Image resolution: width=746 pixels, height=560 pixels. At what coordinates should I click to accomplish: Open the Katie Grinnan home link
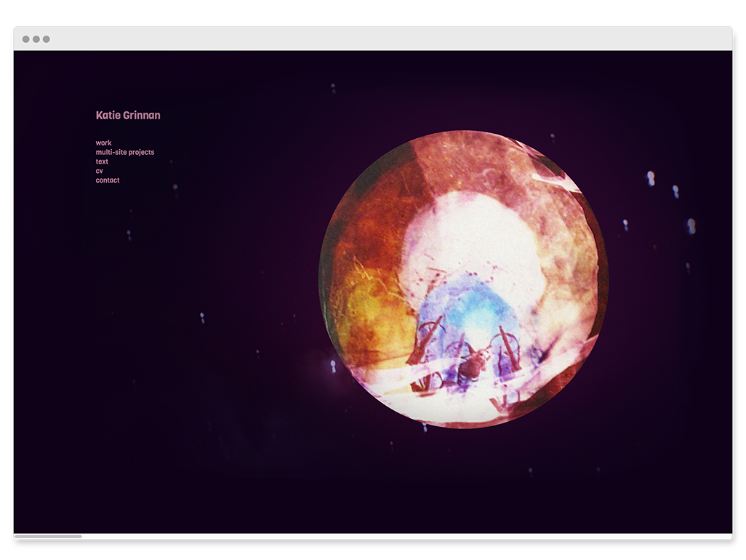coord(128,115)
